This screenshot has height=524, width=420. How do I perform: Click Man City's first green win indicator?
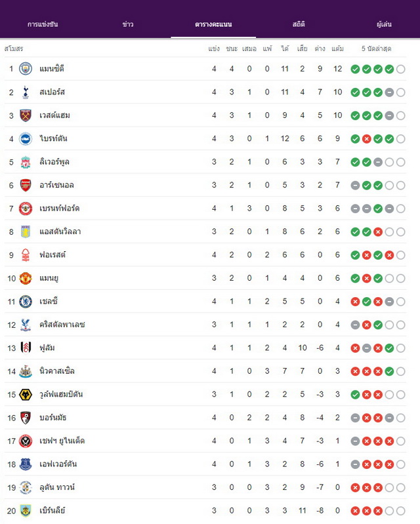click(x=355, y=69)
